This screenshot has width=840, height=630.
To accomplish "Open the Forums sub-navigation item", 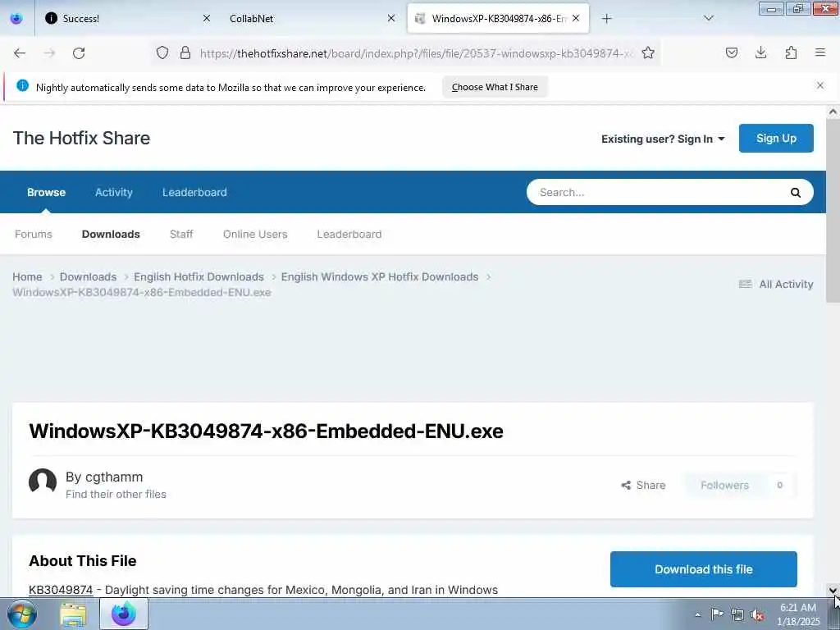I will (34, 234).
